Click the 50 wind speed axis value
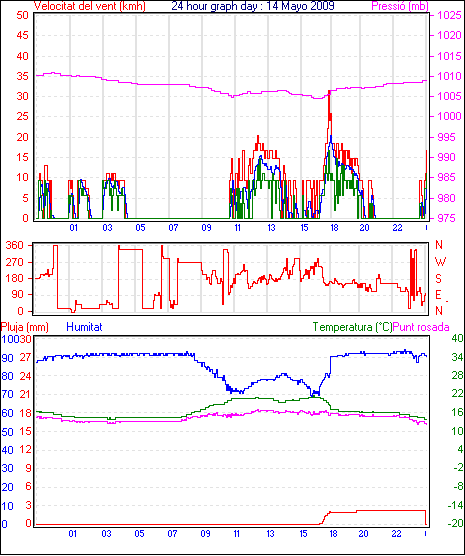 pos(22,15)
